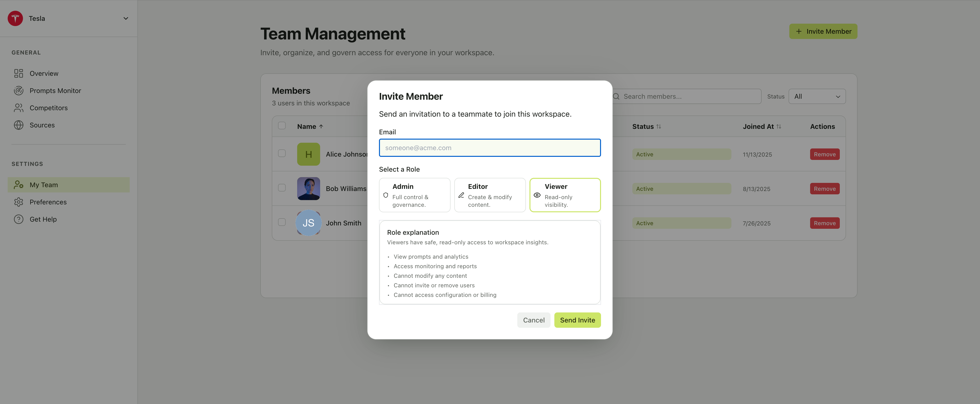Tick the select-all checkbox in table header

click(282, 126)
